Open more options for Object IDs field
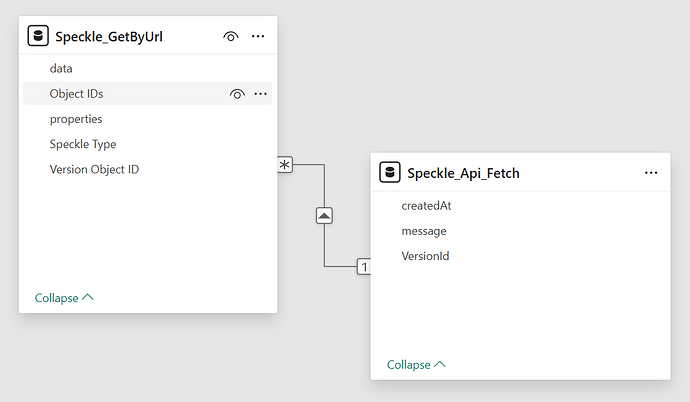The width and height of the screenshot is (690, 402). click(x=261, y=94)
